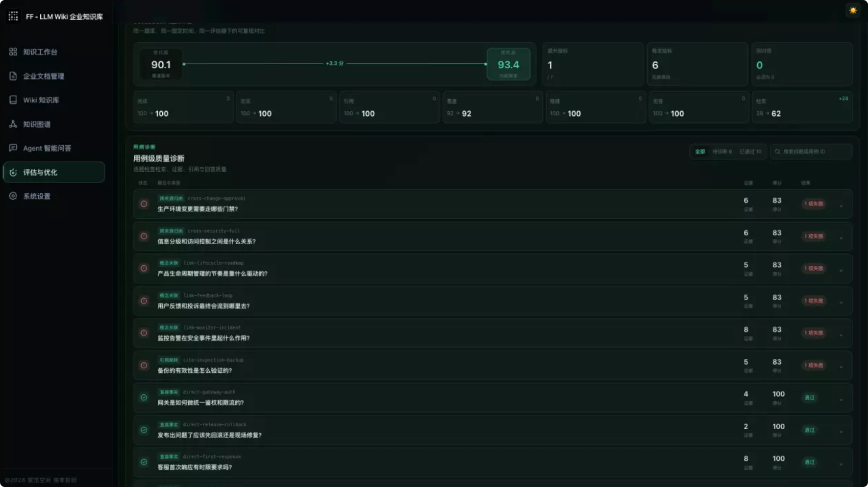Select the 全部 filter tab
868x487 pixels.
pyautogui.click(x=700, y=152)
